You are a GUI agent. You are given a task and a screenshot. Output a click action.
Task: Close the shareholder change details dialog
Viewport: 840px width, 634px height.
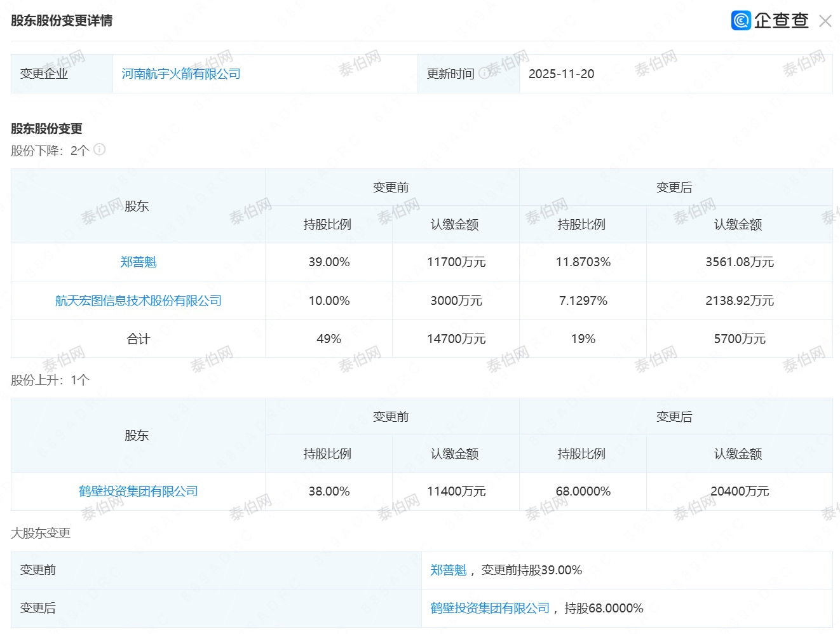point(825,21)
